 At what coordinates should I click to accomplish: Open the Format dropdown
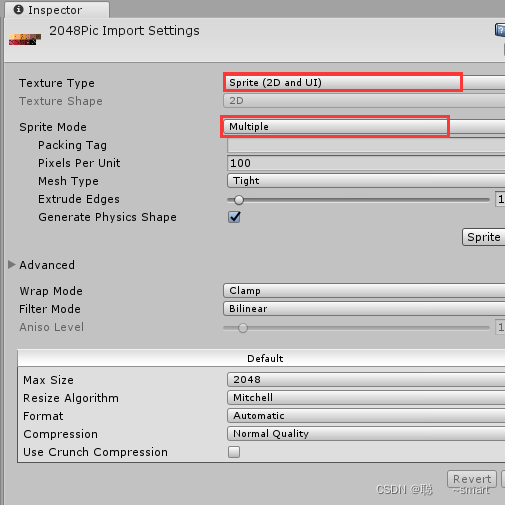(366, 416)
